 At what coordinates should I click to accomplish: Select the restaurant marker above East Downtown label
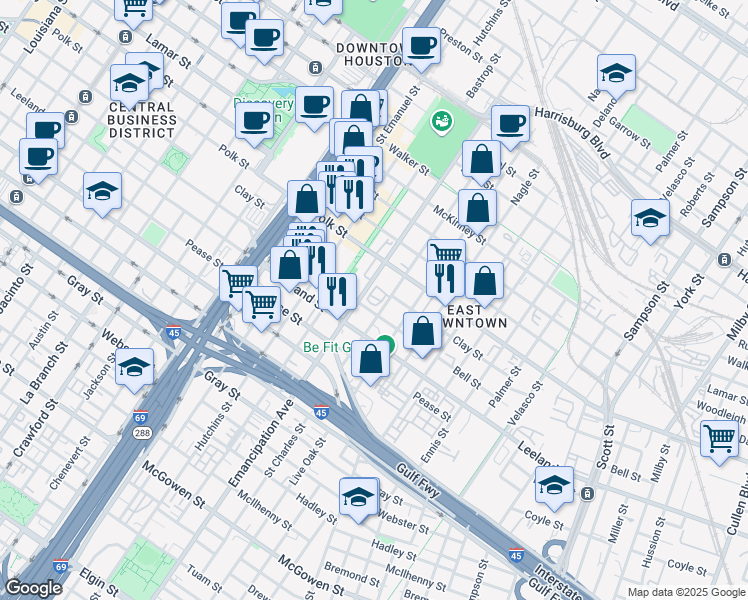tap(446, 282)
